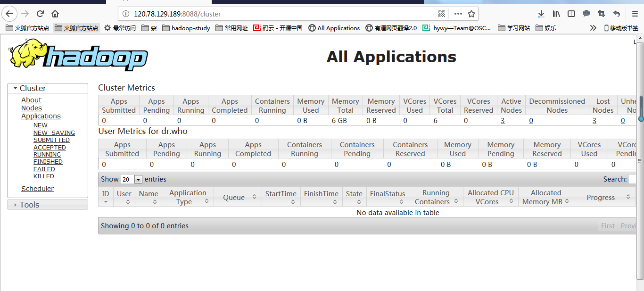Open page actions three-dot menu
644x291 pixels.
[458, 14]
